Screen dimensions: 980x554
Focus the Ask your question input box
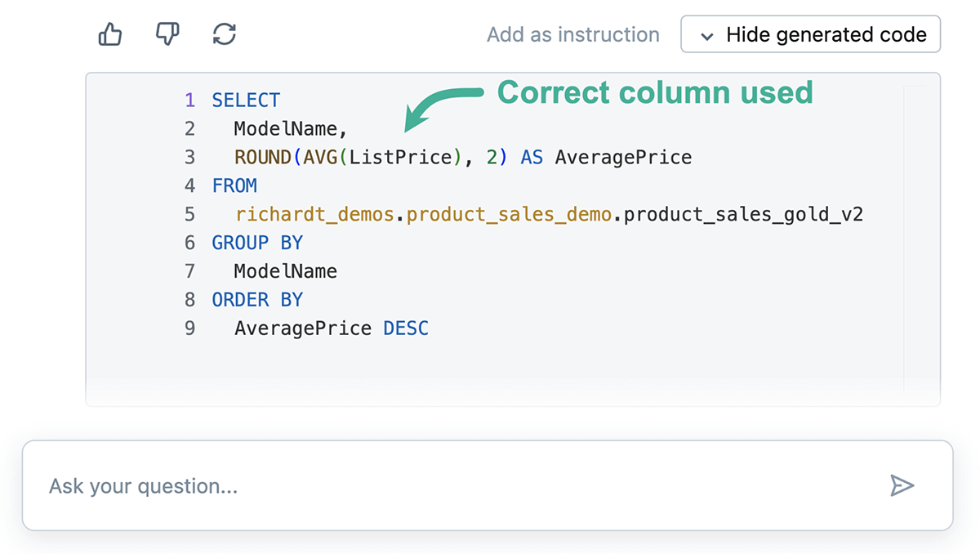(x=457, y=486)
